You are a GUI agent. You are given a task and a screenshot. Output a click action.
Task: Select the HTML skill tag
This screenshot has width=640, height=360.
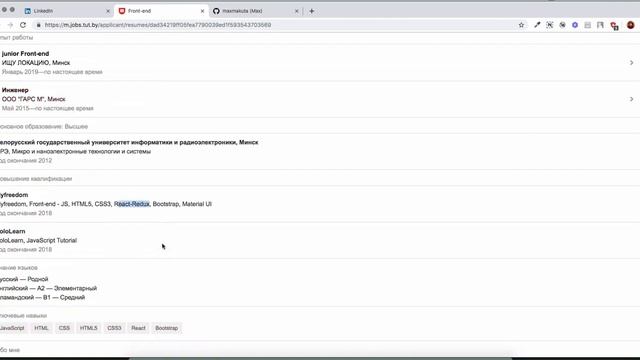[41, 328]
